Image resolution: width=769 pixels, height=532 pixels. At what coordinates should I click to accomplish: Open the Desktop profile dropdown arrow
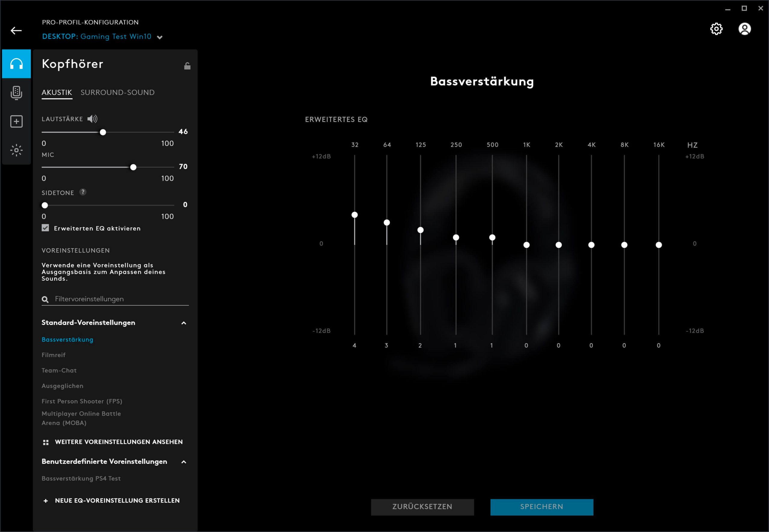[x=160, y=37]
